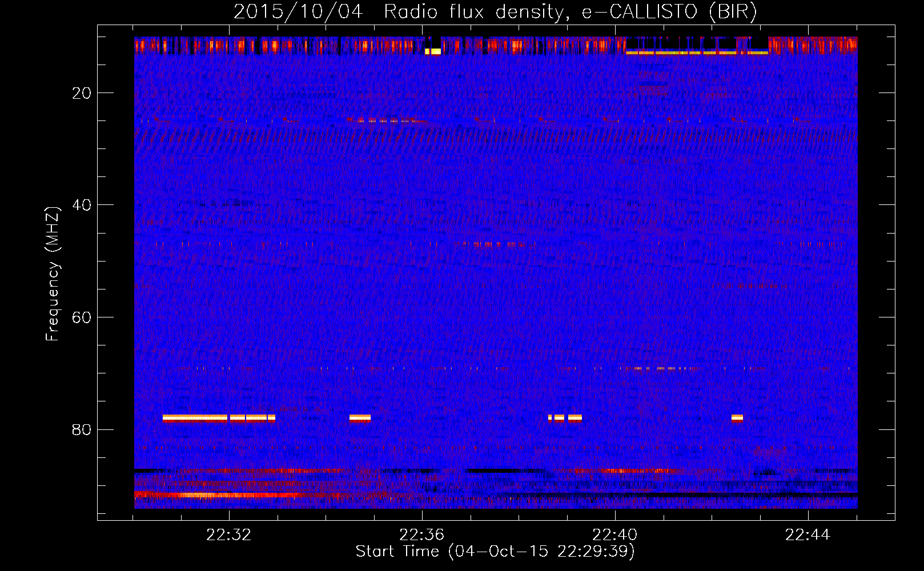Image resolution: width=924 pixels, height=571 pixels.
Task: Click the bright burst near 78 MHz around 22:34:40
Action: [x=360, y=417]
